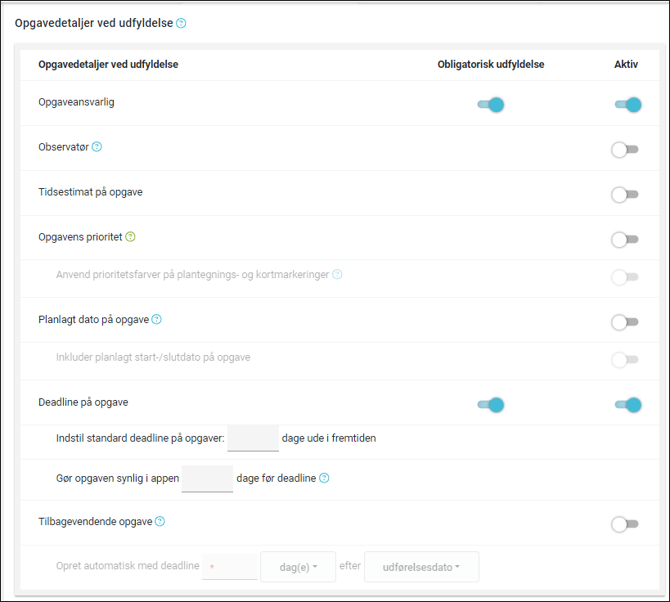670x602 pixels.
Task: Click green help icon beside Opgavens prioritet
Action: tap(131, 237)
